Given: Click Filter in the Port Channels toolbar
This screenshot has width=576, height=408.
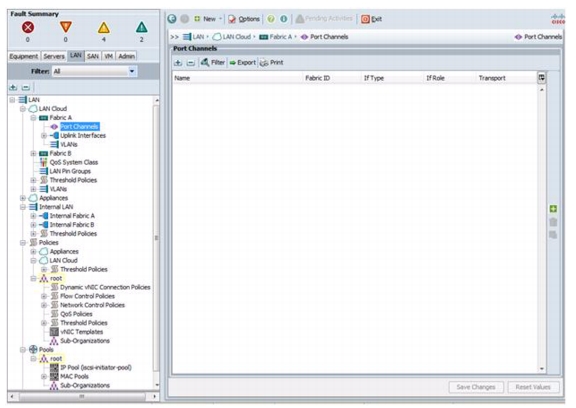Looking at the screenshot, I should coord(213,62).
